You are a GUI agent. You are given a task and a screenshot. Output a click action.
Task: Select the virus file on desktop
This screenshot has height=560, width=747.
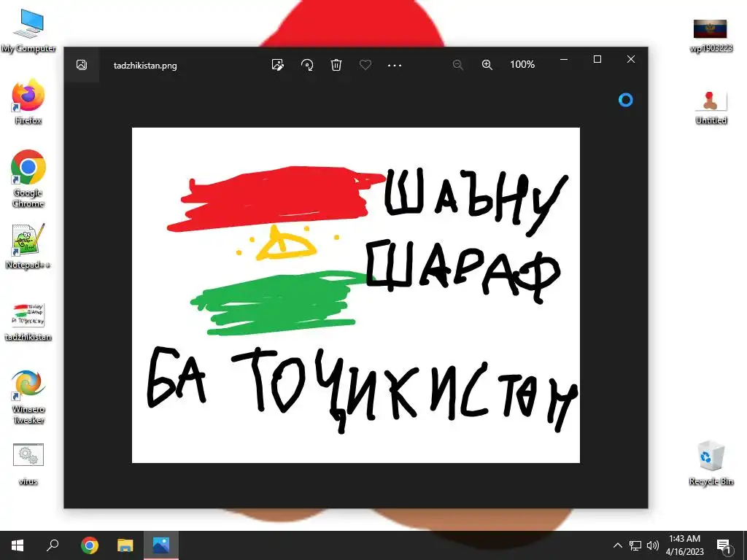click(x=28, y=464)
